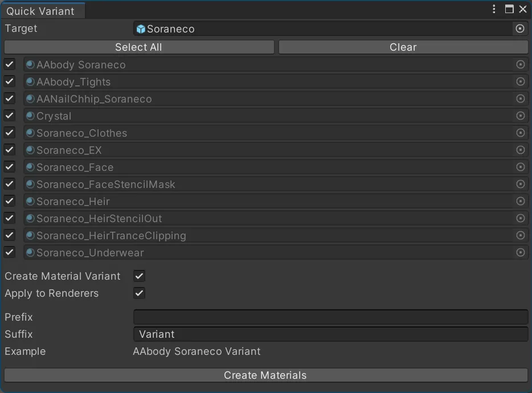The image size is (532, 393).
Task: Toggle the Soraneco_EX material checkbox
Action: pyautogui.click(x=10, y=150)
